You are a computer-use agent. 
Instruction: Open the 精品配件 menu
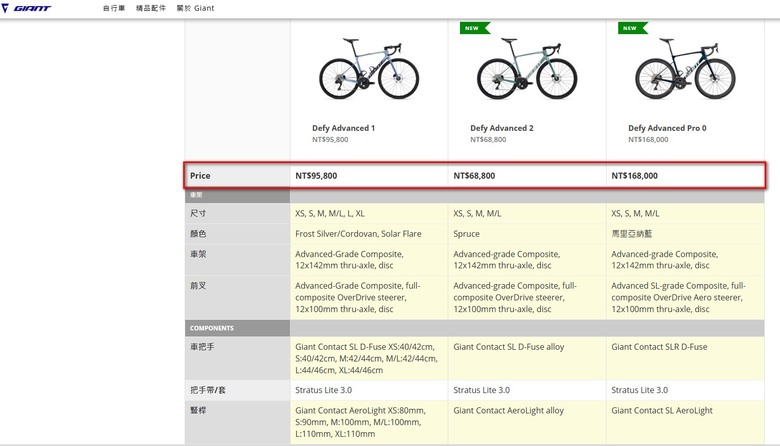tap(151, 8)
